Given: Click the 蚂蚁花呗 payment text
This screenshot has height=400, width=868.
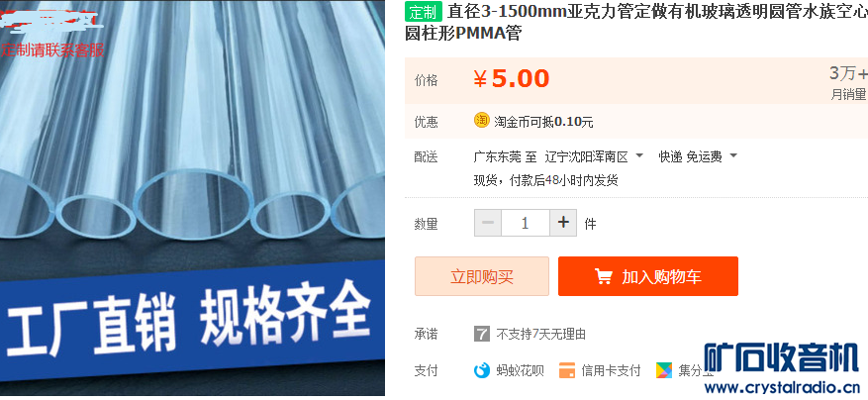Looking at the screenshot, I should pyautogui.click(x=520, y=370).
